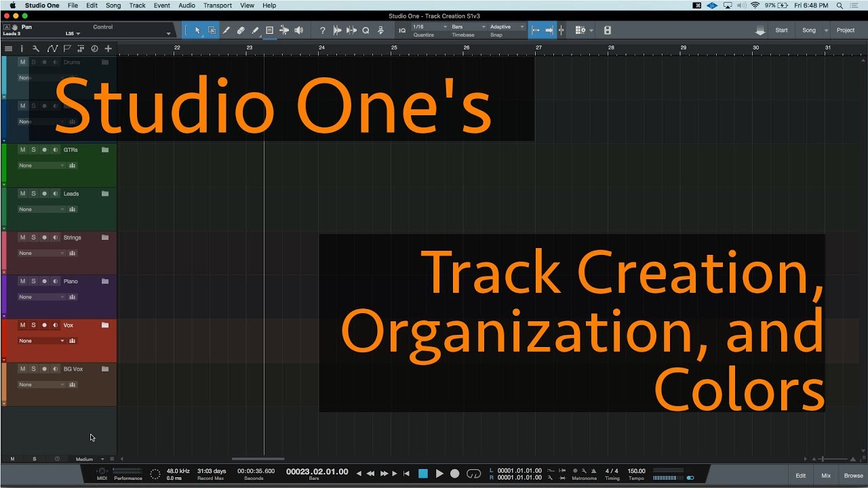Activate the Mute tool
The height and width of the screenshot is (488, 868).
point(269,30)
